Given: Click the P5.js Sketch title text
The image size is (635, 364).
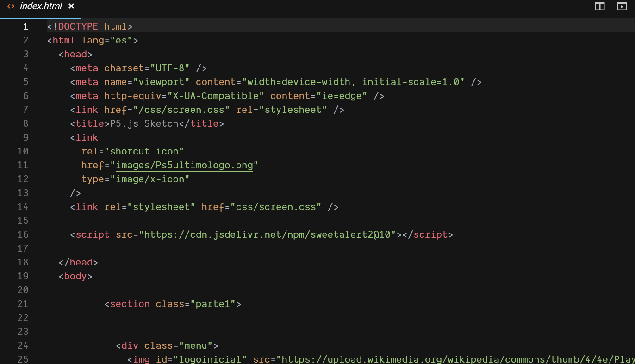Looking at the screenshot, I should [x=144, y=123].
